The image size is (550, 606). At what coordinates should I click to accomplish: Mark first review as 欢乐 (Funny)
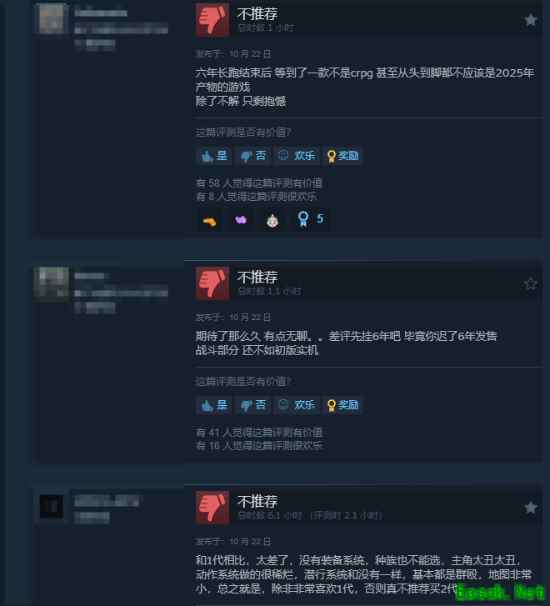[x=296, y=156]
